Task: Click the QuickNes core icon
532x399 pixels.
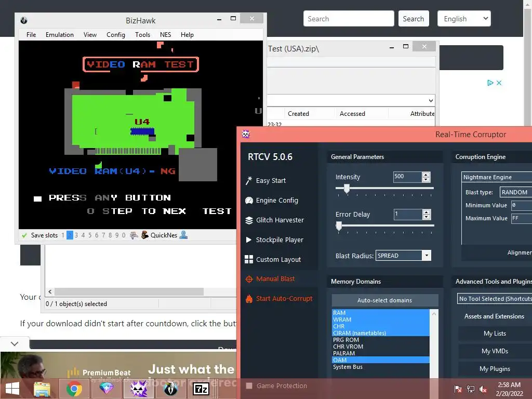Action: tap(145, 235)
